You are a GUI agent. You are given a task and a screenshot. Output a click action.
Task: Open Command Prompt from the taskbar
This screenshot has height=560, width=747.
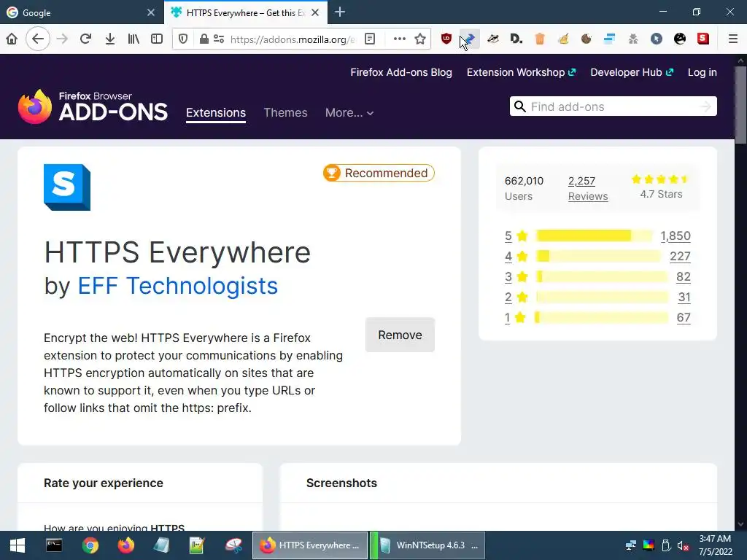click(x=54, y=545)
